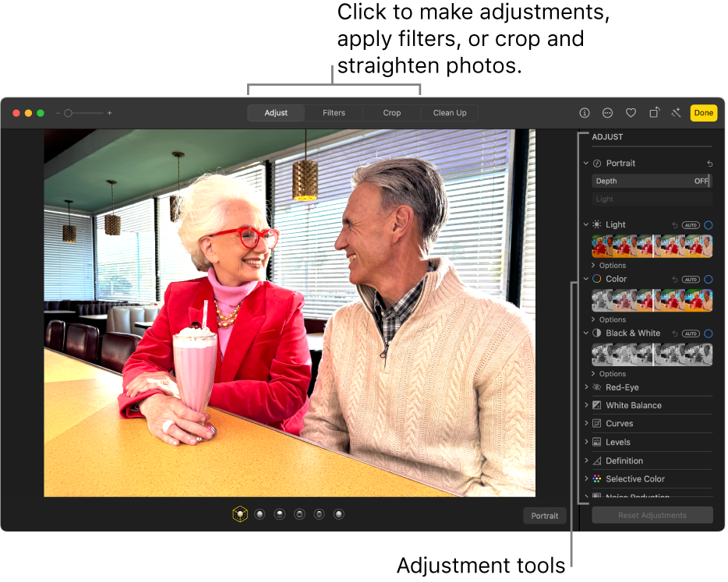Screen dimensions: 728x582
Task: Mark photo as favorite with heart icon
Action: (x=631, y=113)
